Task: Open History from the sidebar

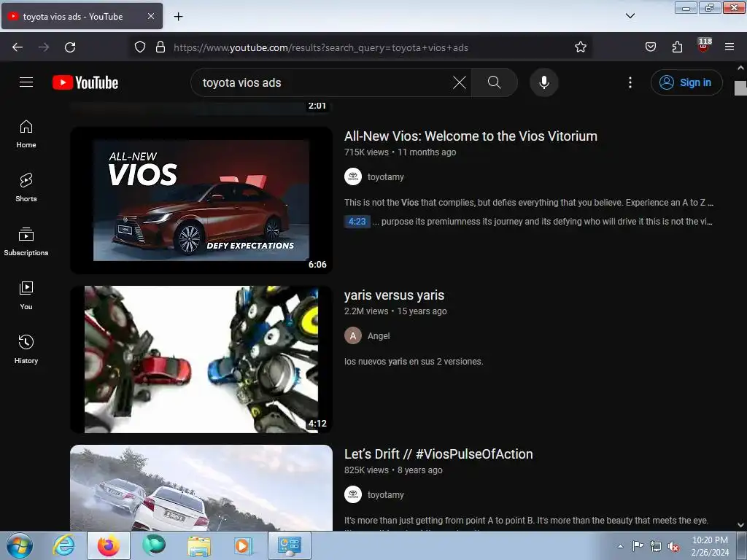Action: [26, 349]
